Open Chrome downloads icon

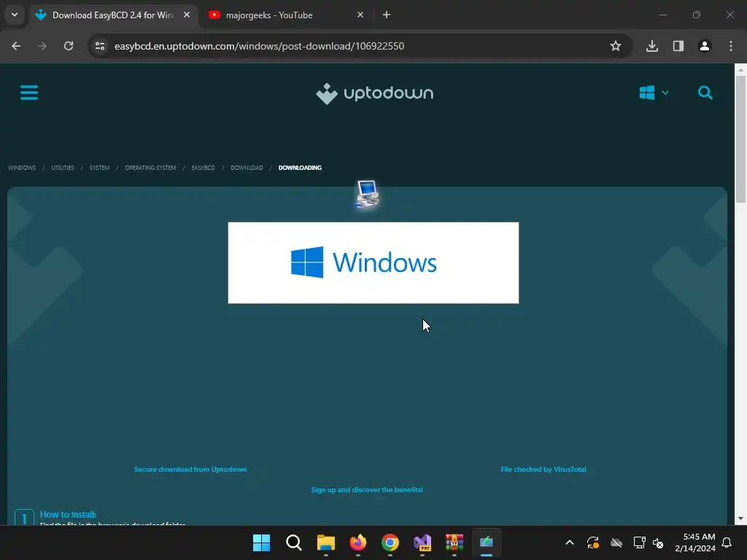(x=652, y=46)
